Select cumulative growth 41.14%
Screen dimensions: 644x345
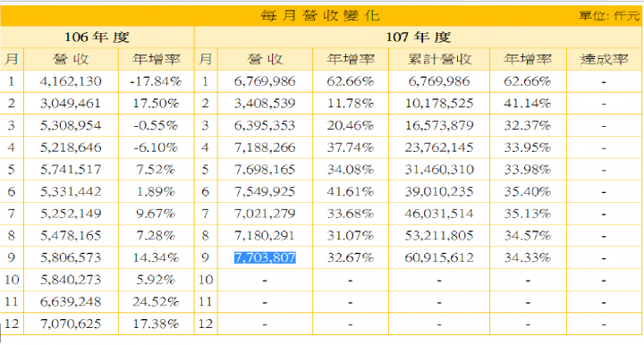pyautogui.click(x=528, y=104)
